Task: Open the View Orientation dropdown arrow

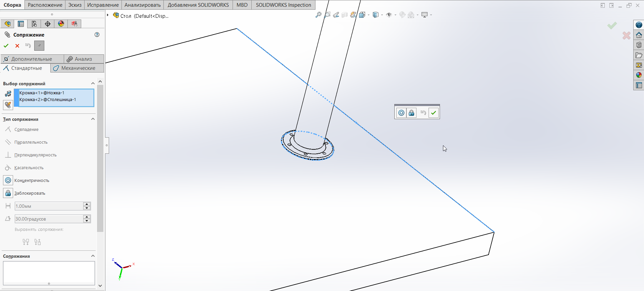Action: click(368, 15)
